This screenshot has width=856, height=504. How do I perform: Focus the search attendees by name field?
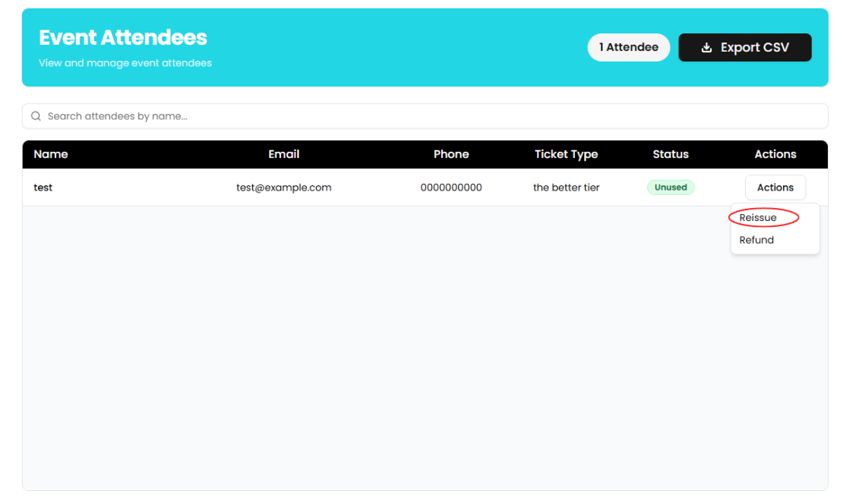tap(425, 116)
